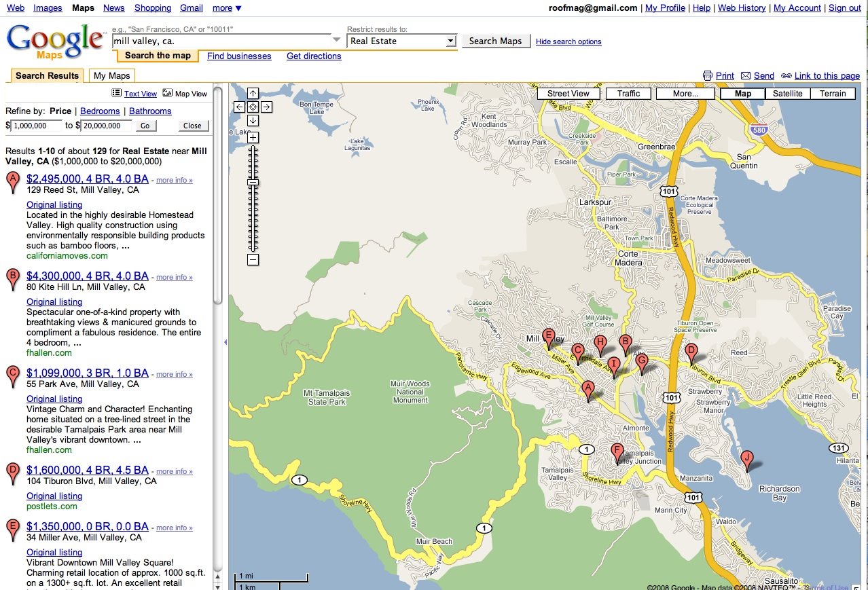Viewport: 868px width, 590px height.
Task: Click the red B pin beside $4,300,000 listing
Action: (12, 280)
